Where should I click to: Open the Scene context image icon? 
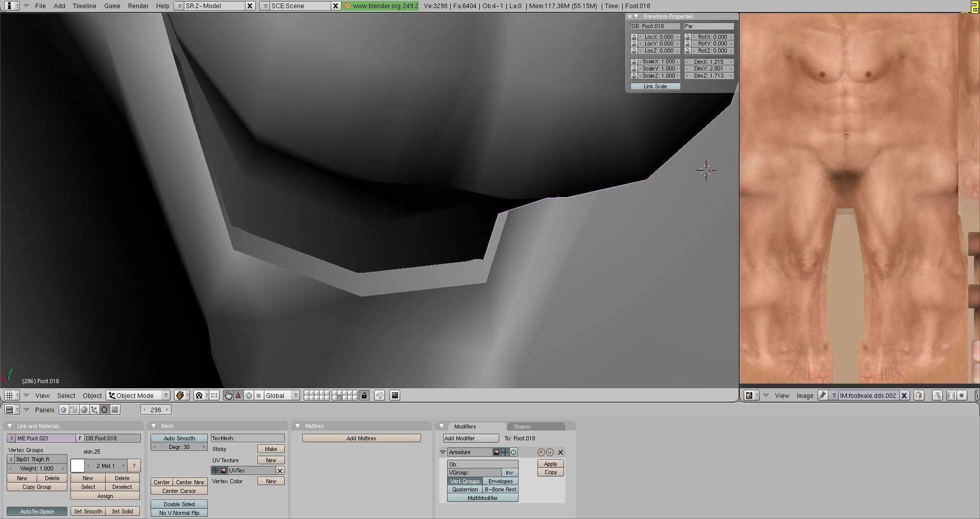click(x=115, y=410)
